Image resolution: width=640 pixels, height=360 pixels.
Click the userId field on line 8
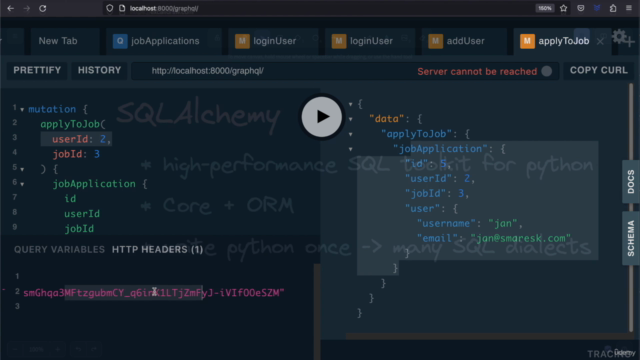pyautogui.click(x=82, y=214)
